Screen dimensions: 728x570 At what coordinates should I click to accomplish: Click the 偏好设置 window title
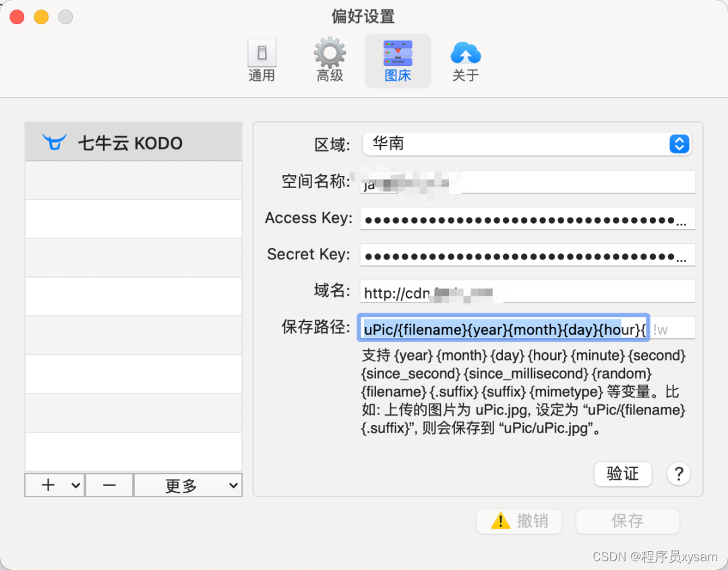pyautogui.click(x=363, y=16)
